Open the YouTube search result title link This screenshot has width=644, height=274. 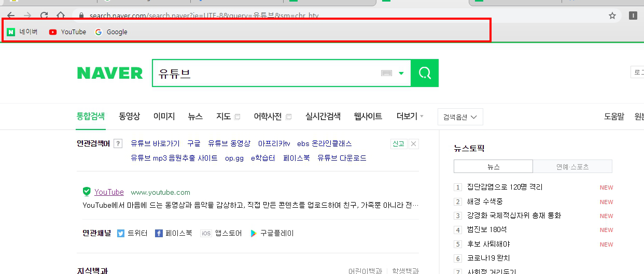pos(109,192)
